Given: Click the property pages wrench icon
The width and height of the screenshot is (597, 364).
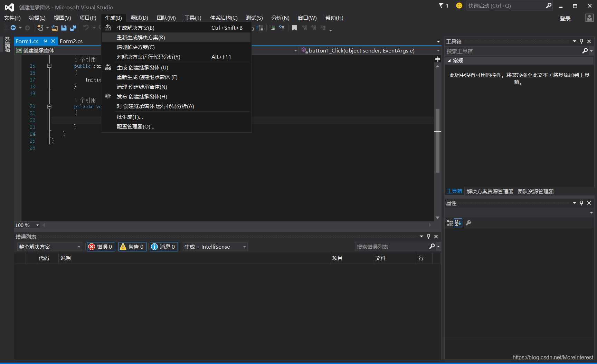Looking at the screenshot, I should 468,223.
